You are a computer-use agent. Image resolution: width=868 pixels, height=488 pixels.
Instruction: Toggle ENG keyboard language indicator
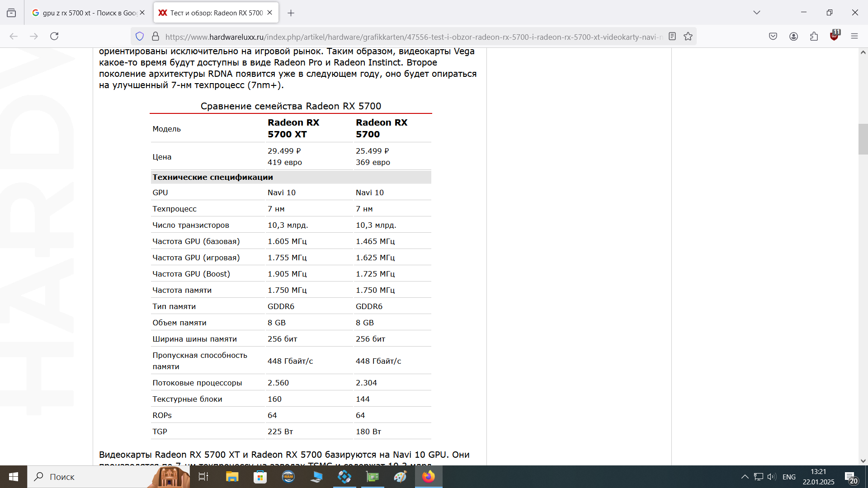[x=789, y=477]
